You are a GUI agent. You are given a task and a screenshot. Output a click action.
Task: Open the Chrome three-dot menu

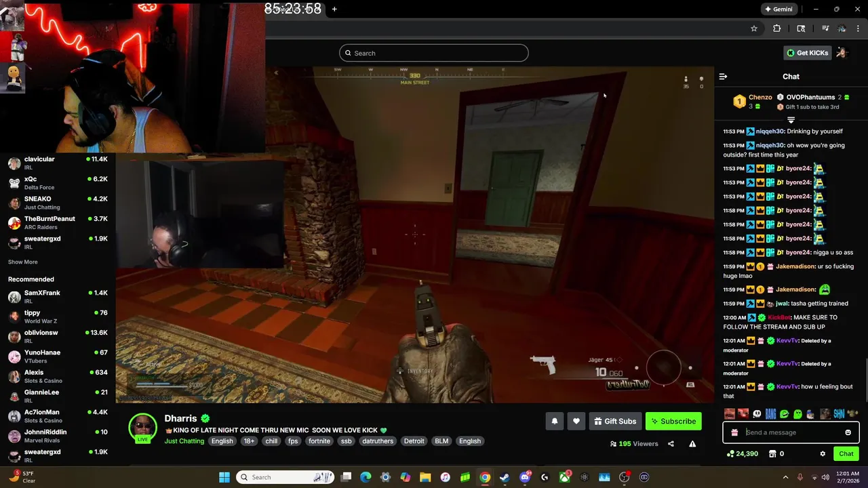[859, 28]
